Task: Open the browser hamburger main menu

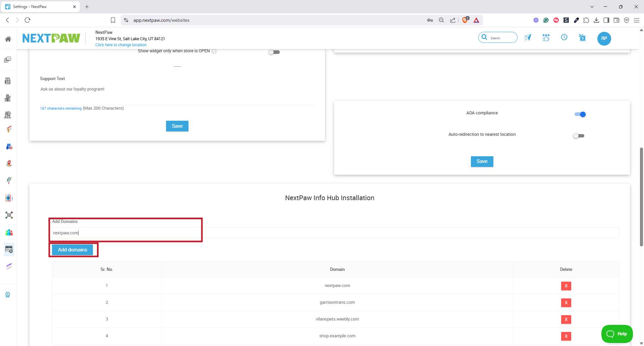Action: (x=637, y=20)
